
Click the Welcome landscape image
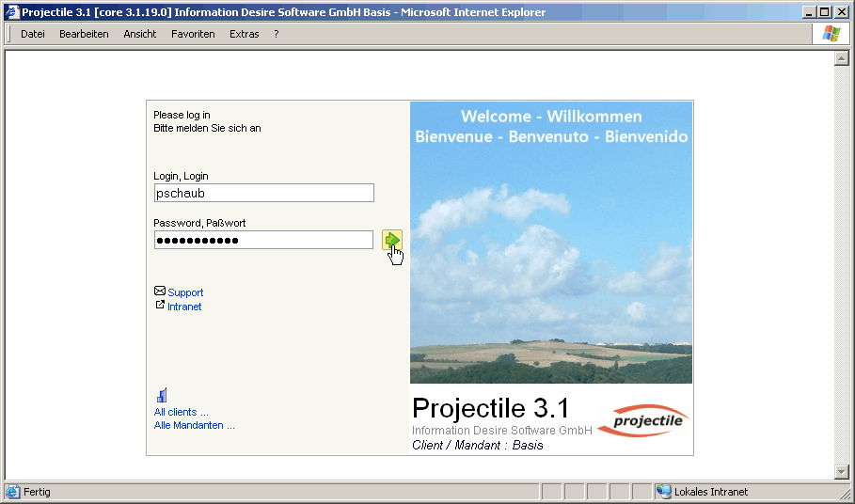551,243
